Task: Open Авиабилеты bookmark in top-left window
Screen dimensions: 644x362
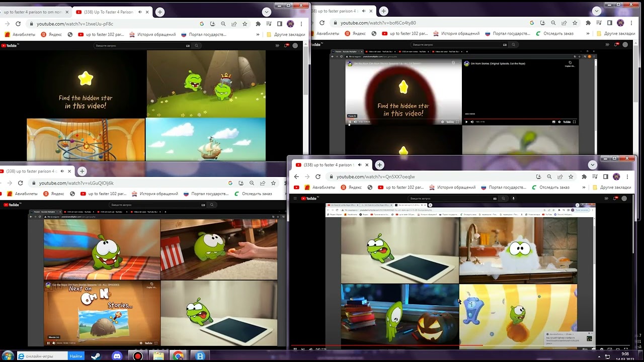Action: [x=21, y=35]
